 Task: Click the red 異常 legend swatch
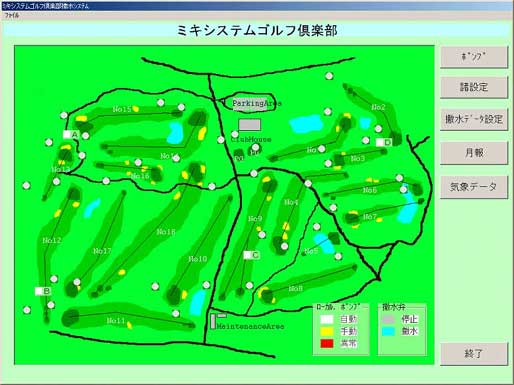327,343
